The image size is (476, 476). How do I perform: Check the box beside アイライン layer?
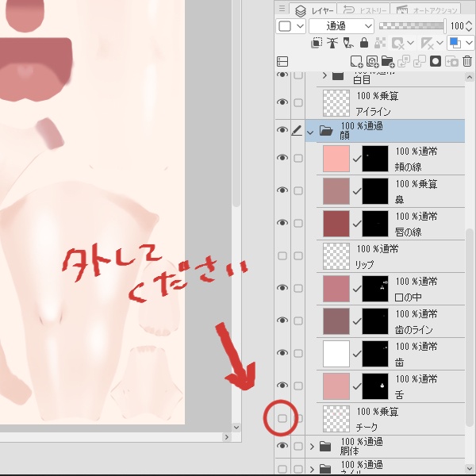(x=298, y=102)
